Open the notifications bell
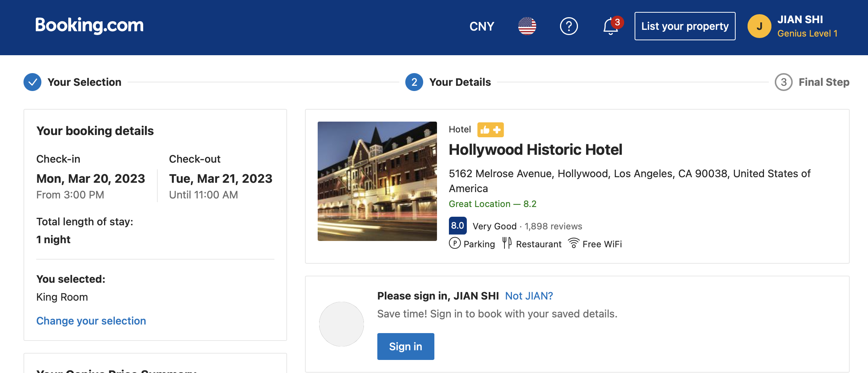 [x=610, y=26]
